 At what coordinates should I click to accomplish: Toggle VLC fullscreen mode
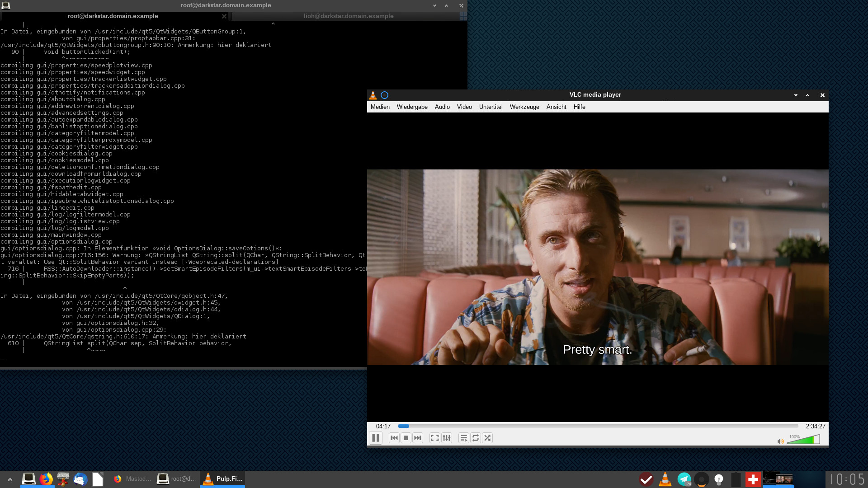434,438
